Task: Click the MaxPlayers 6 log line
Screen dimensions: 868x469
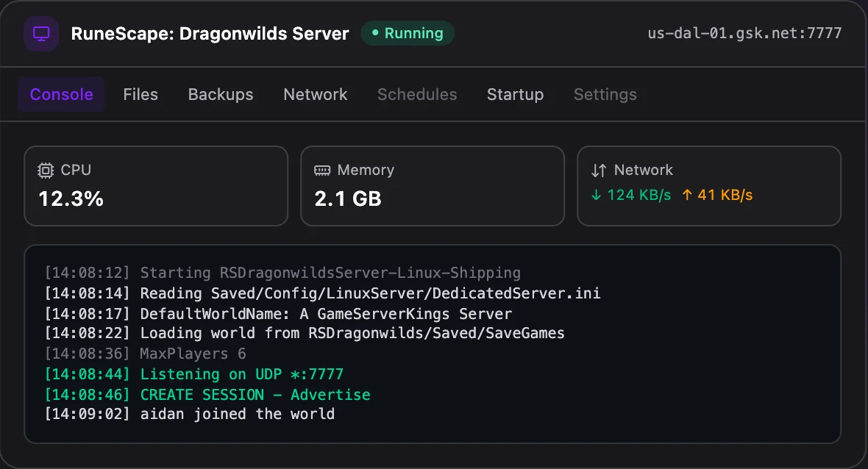Action: (x=146, y=354)
